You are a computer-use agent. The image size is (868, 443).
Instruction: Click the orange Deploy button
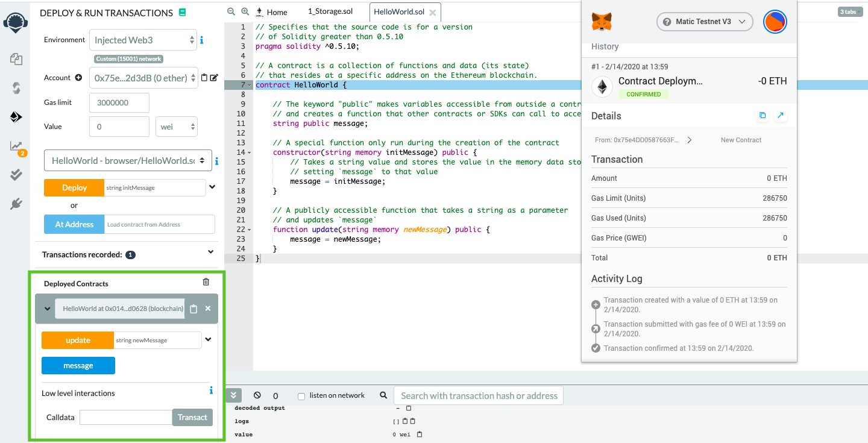74,187
